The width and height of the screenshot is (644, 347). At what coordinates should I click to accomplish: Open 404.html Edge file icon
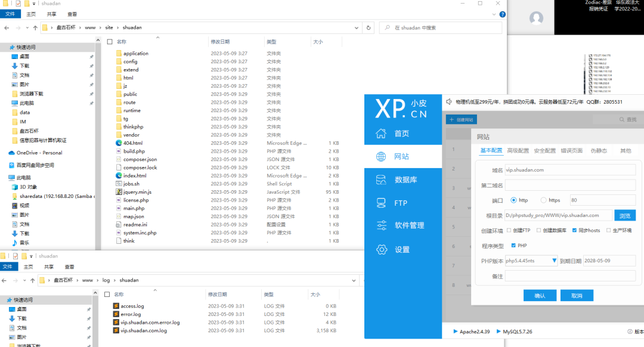click(x=119, y=143)
